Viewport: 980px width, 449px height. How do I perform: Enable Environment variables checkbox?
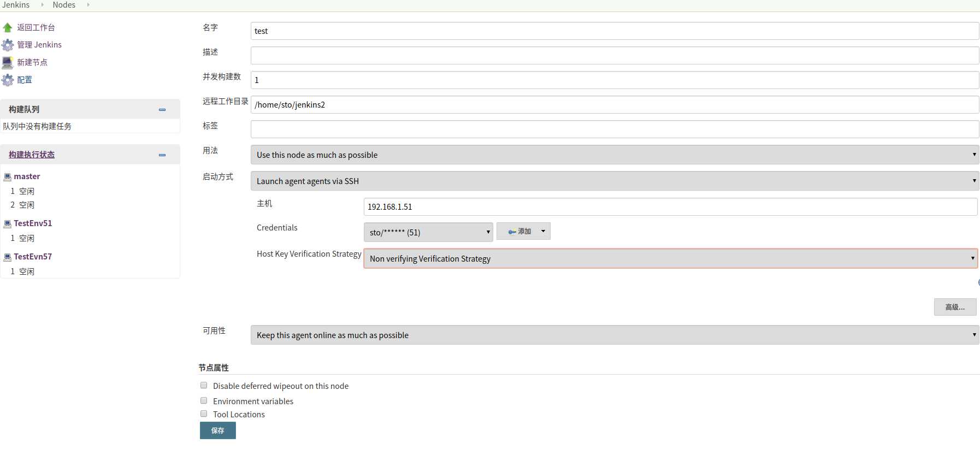tap(204, 401)
